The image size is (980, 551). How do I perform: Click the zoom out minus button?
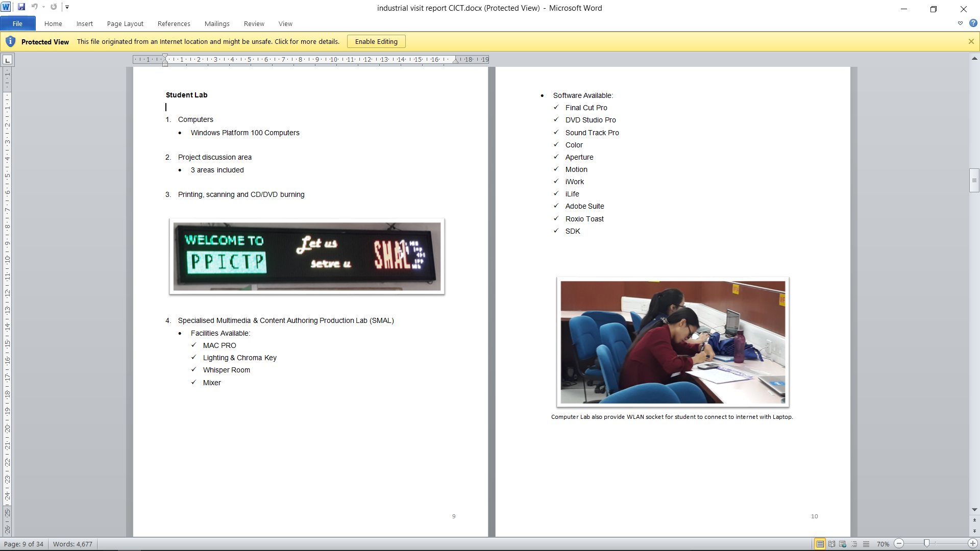pos(899,544)
